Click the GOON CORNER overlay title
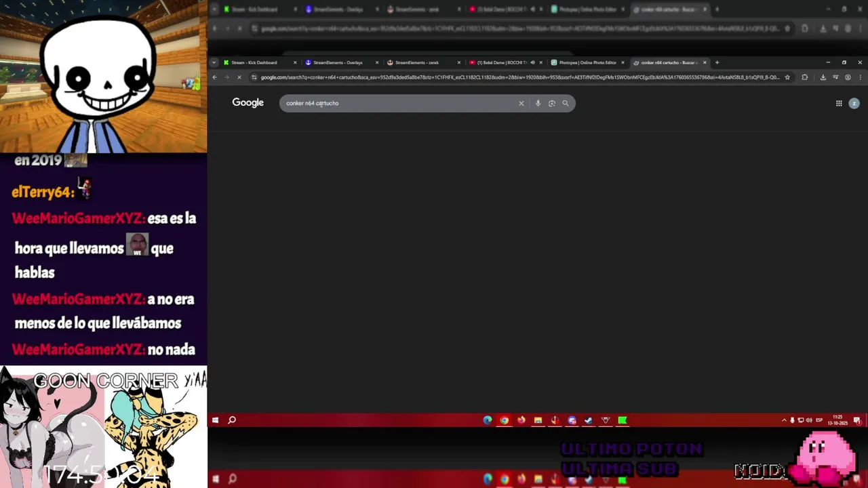Image resolution: width=868 pixels, height=488 pixels. [x=105, y=381]
